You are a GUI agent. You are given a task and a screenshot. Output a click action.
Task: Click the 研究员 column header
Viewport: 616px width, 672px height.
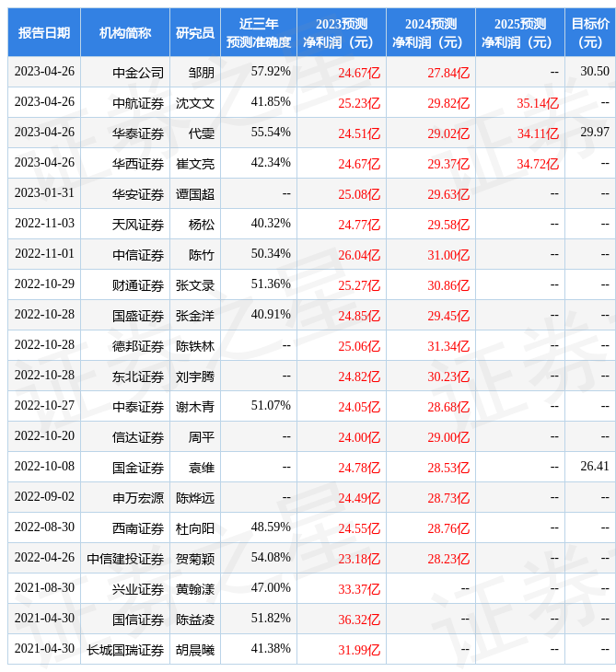coord(195,32)
